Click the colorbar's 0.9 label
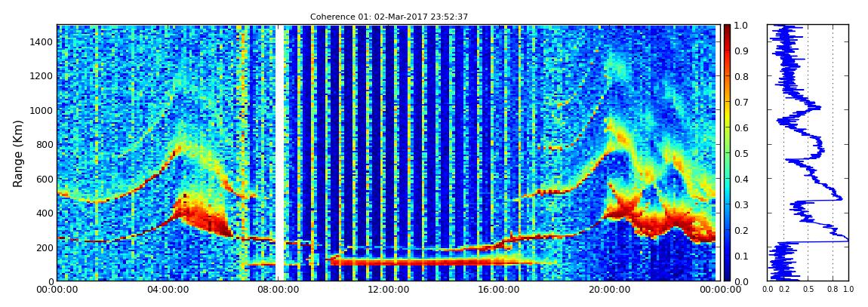 [x=740, y=51]
